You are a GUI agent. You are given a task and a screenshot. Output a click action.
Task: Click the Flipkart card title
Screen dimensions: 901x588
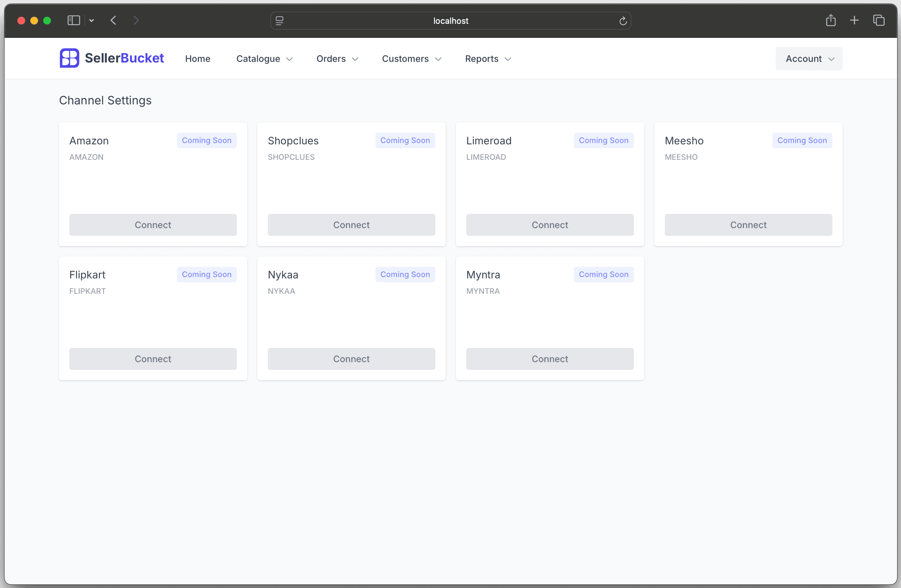[87, 275]
